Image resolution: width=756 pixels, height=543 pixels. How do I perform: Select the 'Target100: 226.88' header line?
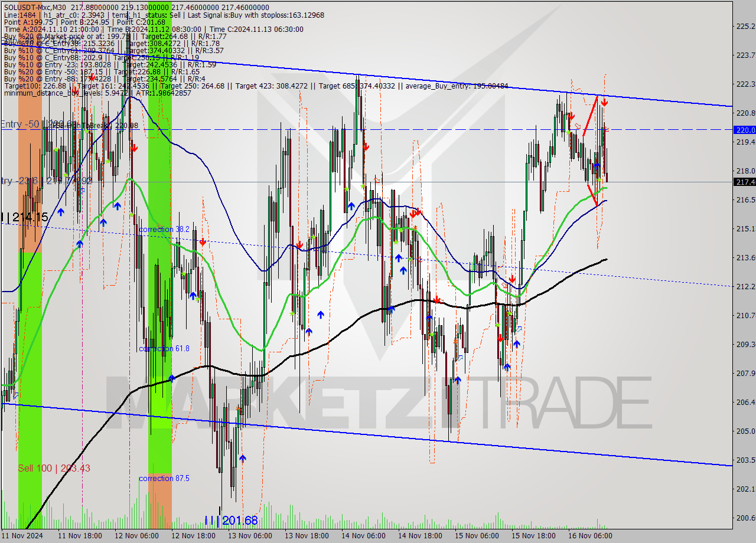(256, 86)
